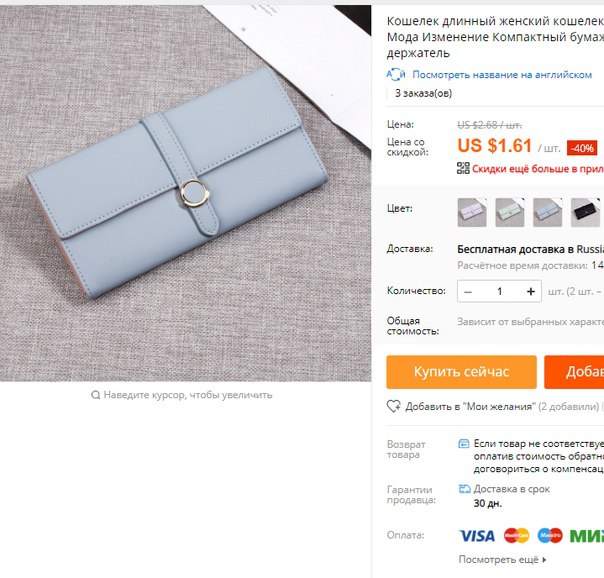Click the VISA payment logo

(x=477, y=536)
